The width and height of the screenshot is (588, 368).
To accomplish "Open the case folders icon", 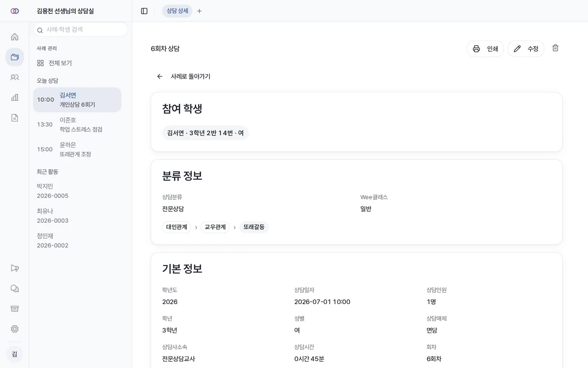I will coord(15,57).
